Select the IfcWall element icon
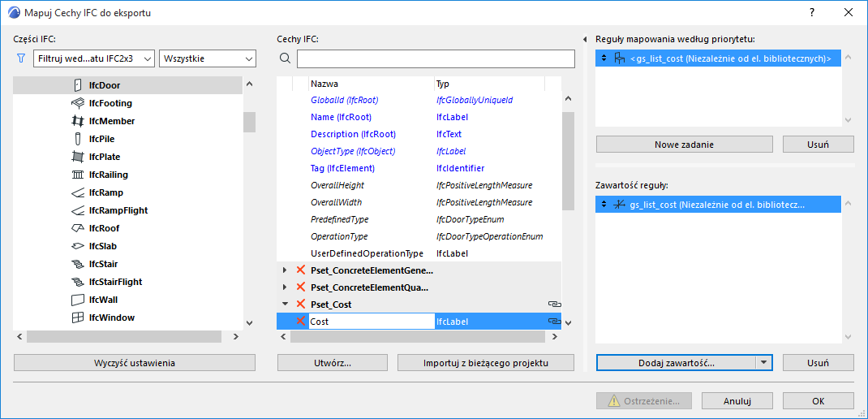This screenshot has height=419, width=868. [x=78, y=300]
